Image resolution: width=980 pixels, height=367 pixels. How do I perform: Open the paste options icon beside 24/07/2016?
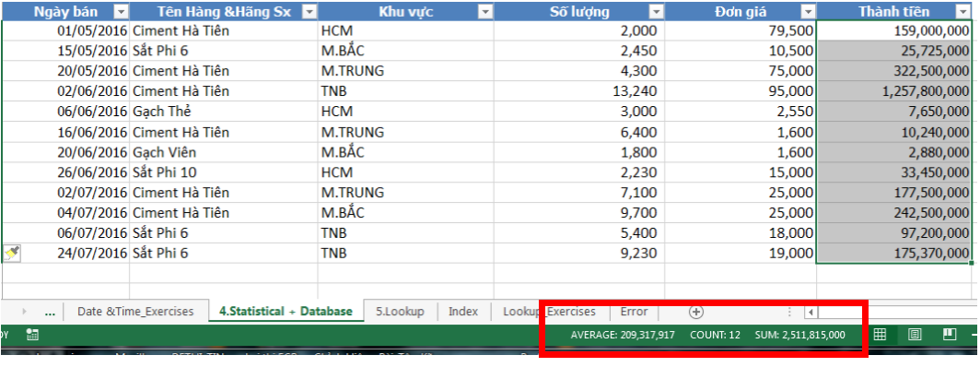pos(12,254)
